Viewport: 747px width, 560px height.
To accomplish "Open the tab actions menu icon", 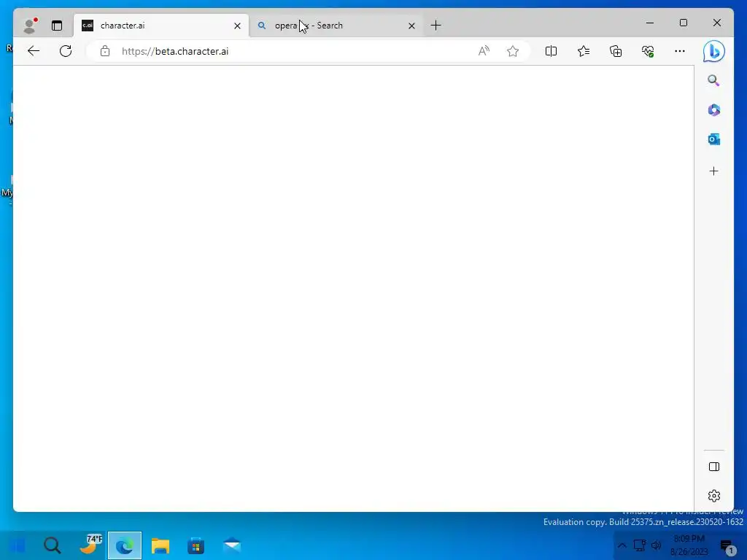I will pyautogui.click(x=57, y=26).
